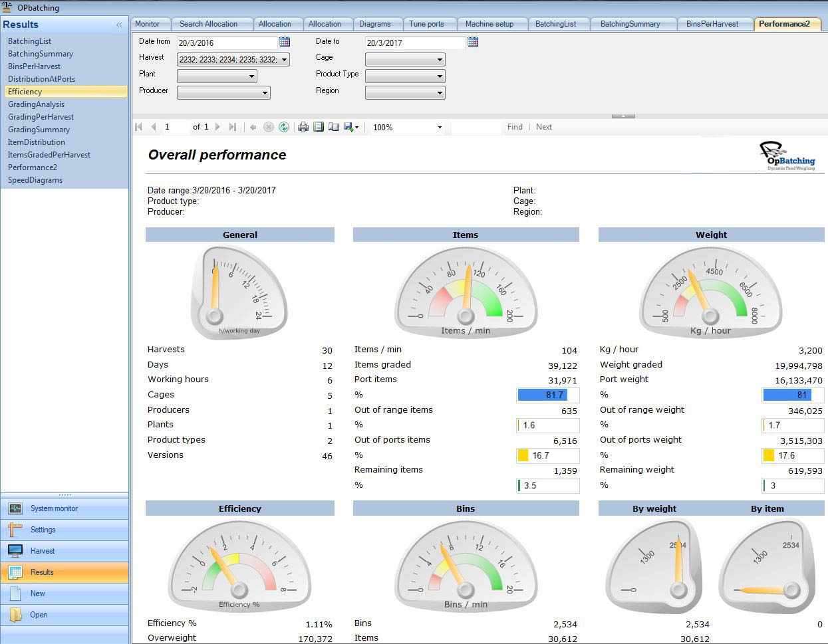Open Harvest section in sidebar
This screenshot has width=828, height=644.
[65, 551]
